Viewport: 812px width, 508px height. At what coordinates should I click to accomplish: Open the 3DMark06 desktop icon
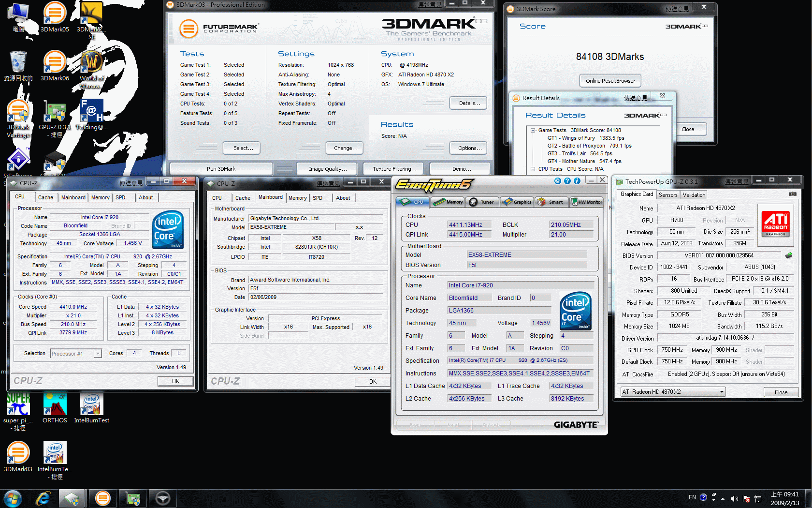[x=55, y=65]
